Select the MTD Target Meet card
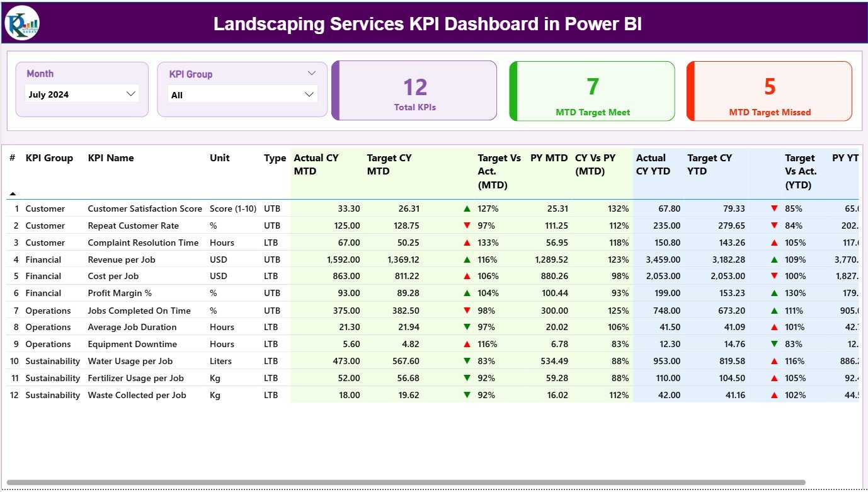Viewport: 868px width, 492px height. pos(591,90)
